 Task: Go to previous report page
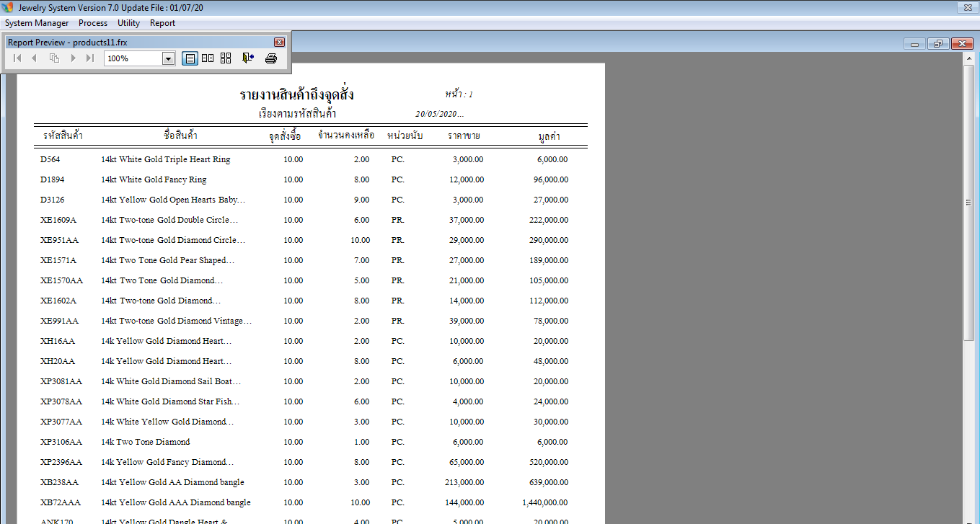coord(34,58)
